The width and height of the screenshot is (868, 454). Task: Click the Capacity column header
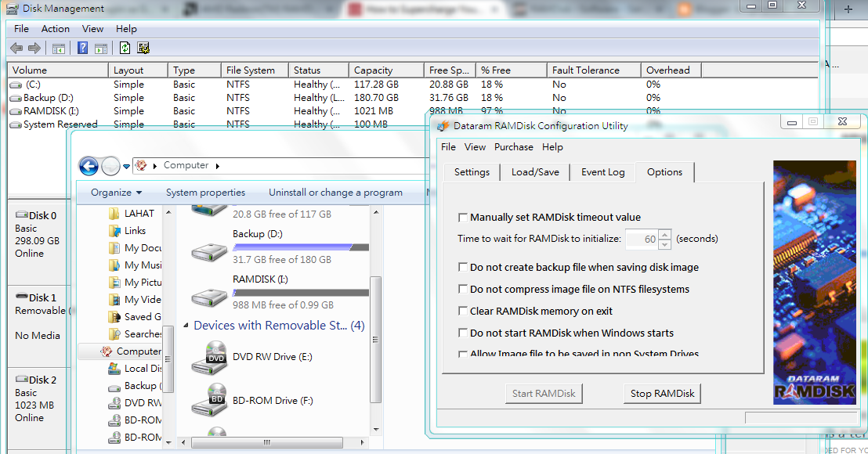386,70
